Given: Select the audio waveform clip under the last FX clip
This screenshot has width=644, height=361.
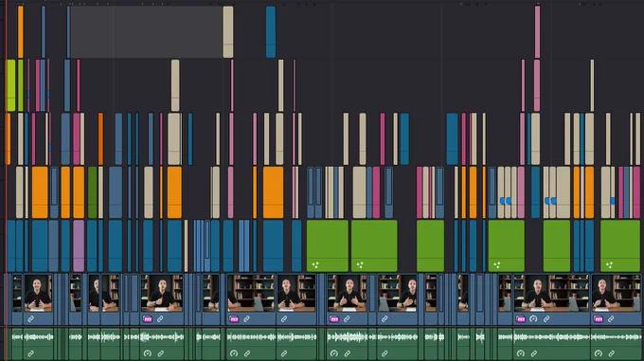Looking at the screenshot, I should (616, 343).
